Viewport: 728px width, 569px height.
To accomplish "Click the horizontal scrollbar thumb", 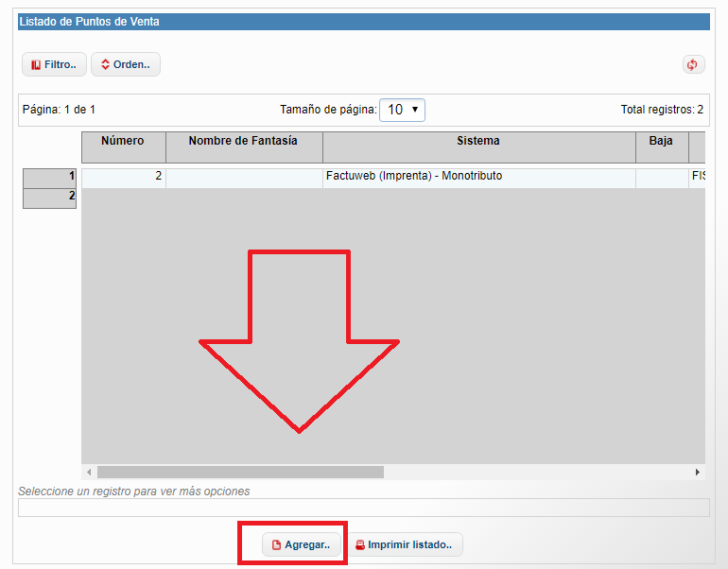I will click(x=240, y=472).
